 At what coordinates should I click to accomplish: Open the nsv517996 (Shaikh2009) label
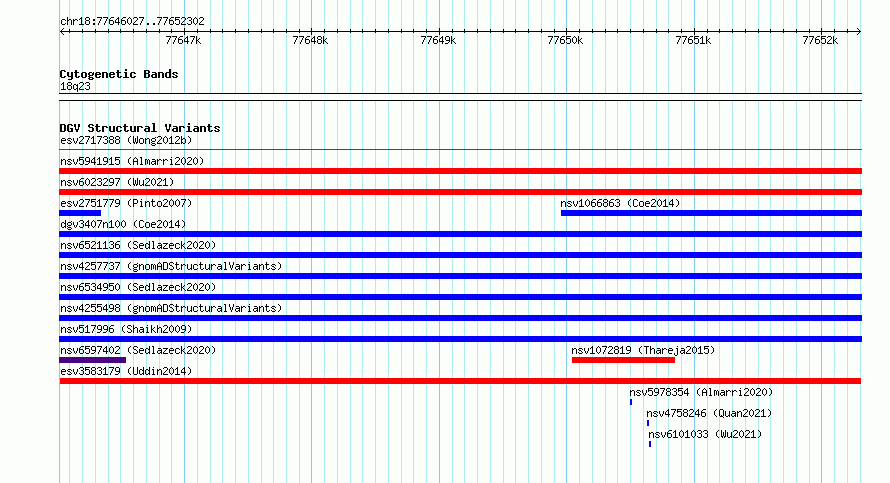click(x=126, y=329)
